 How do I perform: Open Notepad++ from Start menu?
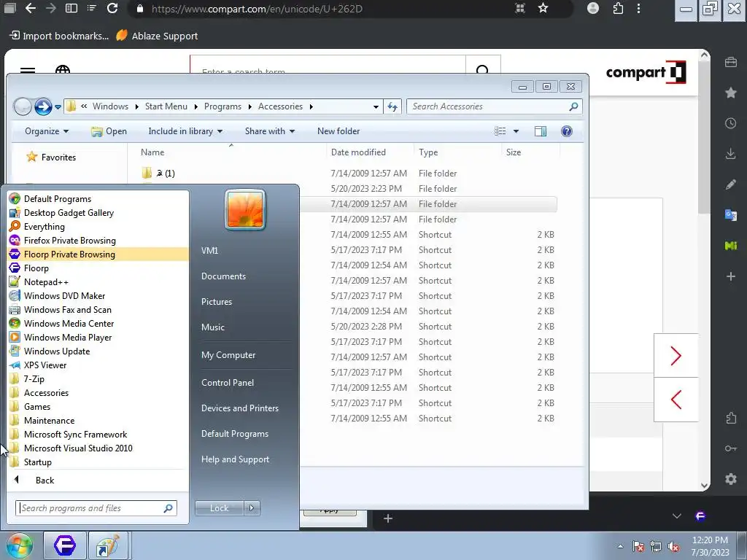98,282
